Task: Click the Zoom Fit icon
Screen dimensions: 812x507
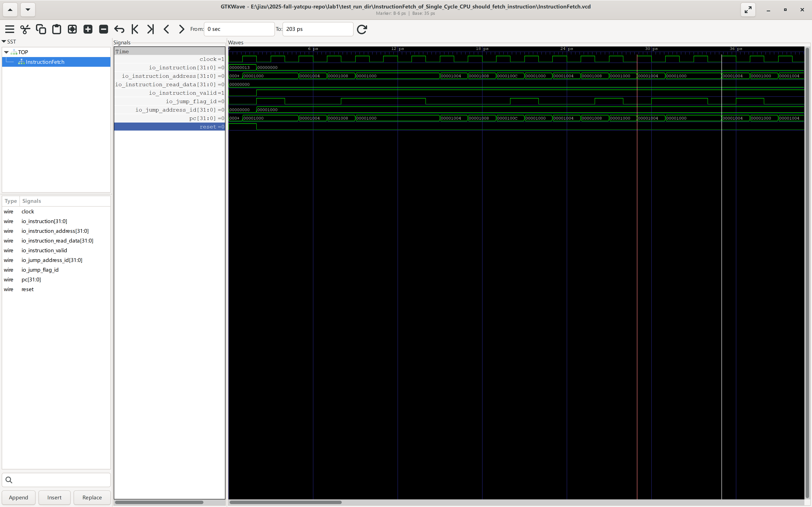Action: pyautogui.click(x=72, y=29)
